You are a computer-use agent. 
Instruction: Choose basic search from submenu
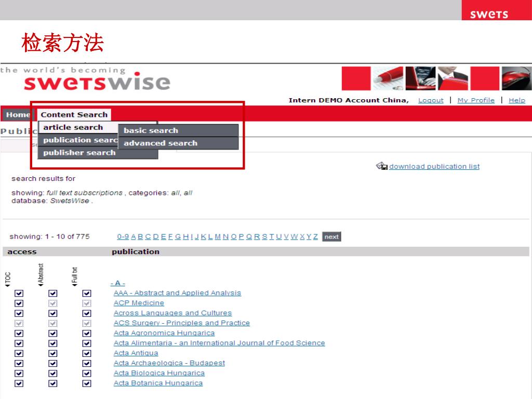tap(178, 130)
